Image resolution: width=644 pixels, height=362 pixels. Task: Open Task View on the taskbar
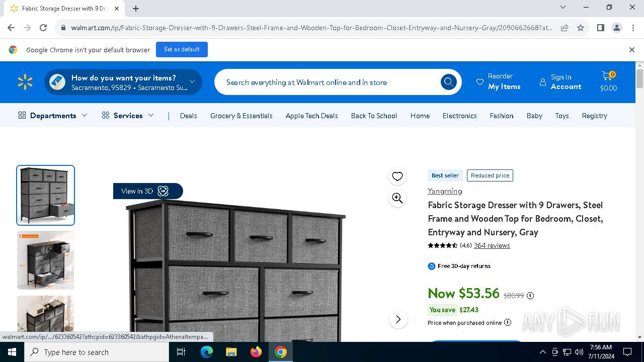point(181,352)
